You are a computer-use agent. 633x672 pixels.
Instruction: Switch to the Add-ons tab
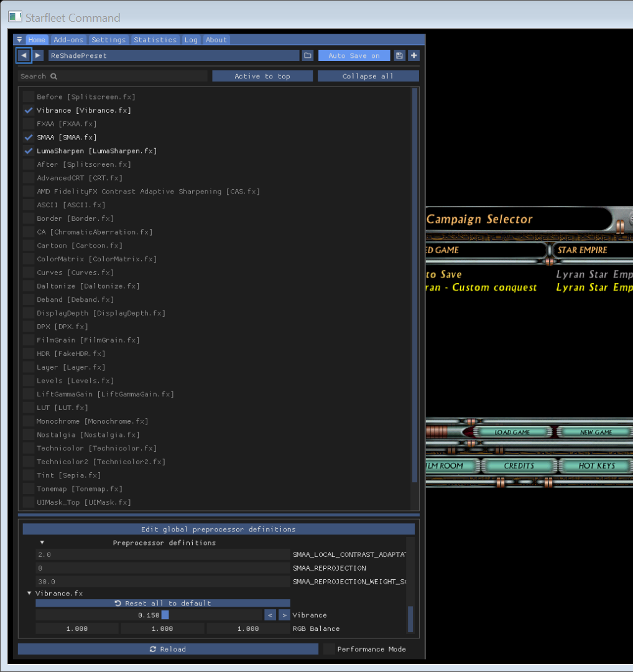pos(68,40)
